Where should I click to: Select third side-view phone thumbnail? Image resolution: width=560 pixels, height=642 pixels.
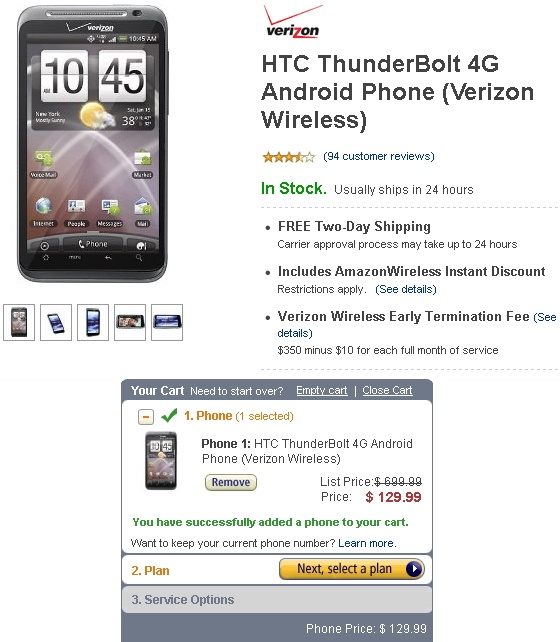click(x=93, y=322)
